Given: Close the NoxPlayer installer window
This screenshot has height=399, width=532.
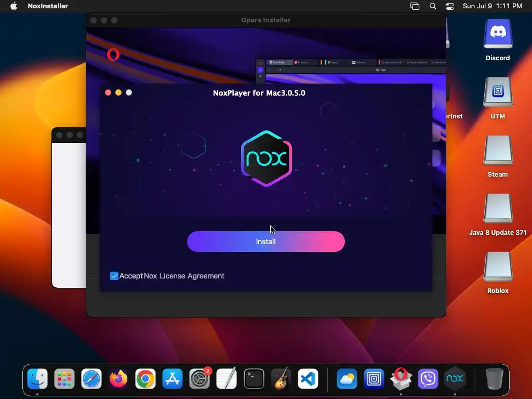Looking at the screenshot, I should click(x=108, y=92).
